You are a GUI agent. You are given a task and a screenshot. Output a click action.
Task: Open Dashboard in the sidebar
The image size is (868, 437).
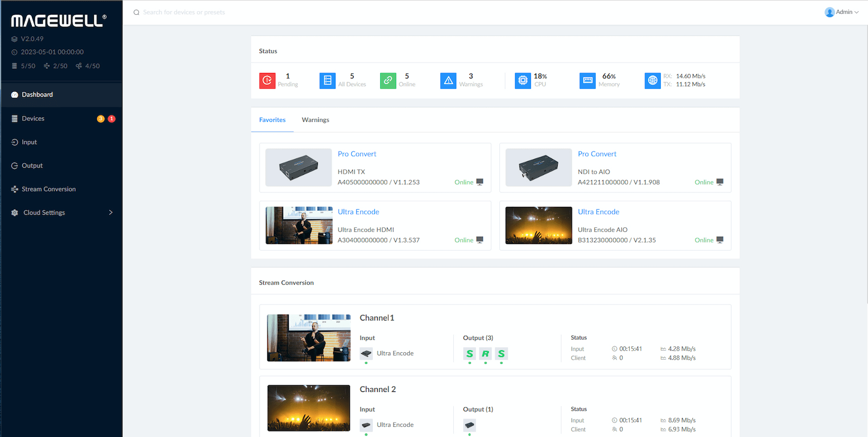pos(61,95)
